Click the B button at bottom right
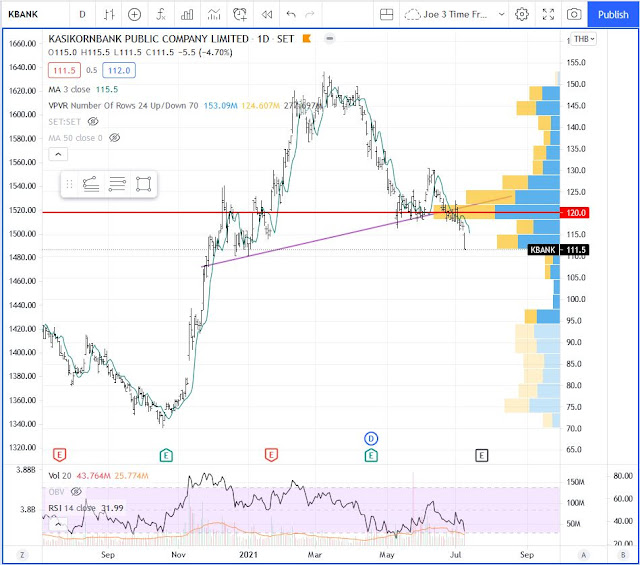 pos(623,555)
